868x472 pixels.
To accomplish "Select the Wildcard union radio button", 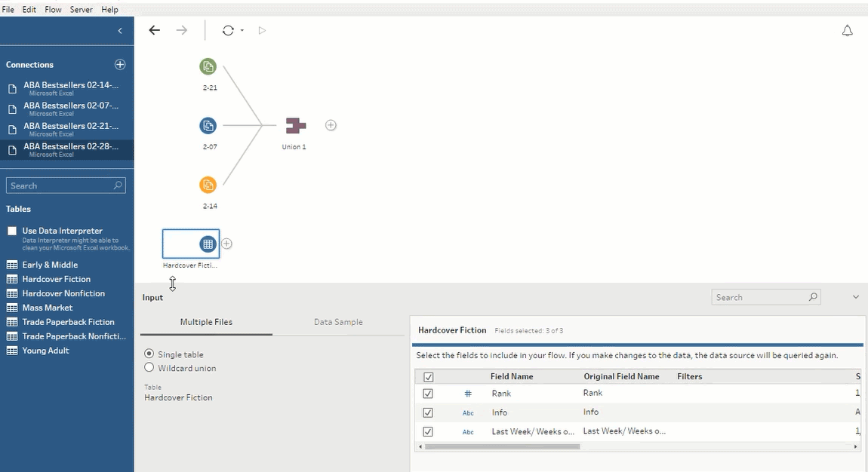I will 149,368.
